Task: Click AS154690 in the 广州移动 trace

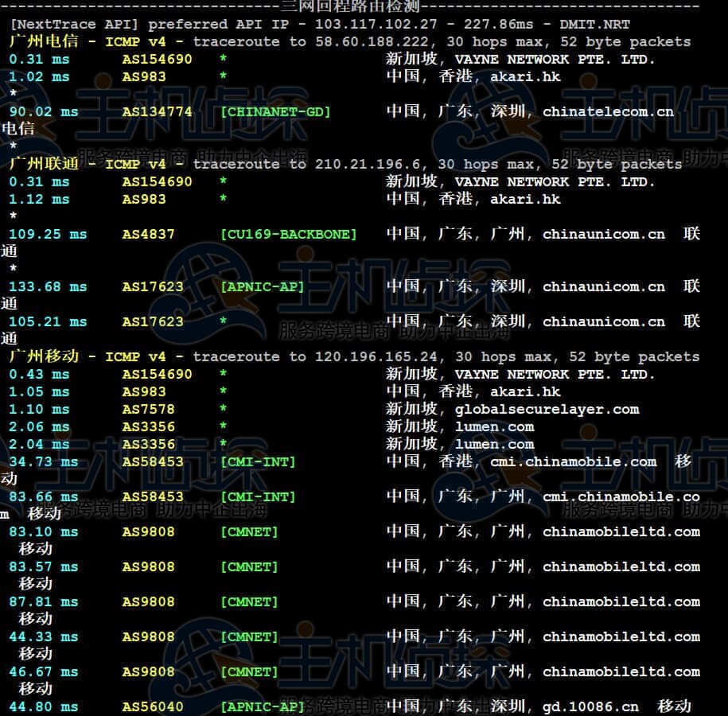Action: pyautogui.click(x=157, y=374)
